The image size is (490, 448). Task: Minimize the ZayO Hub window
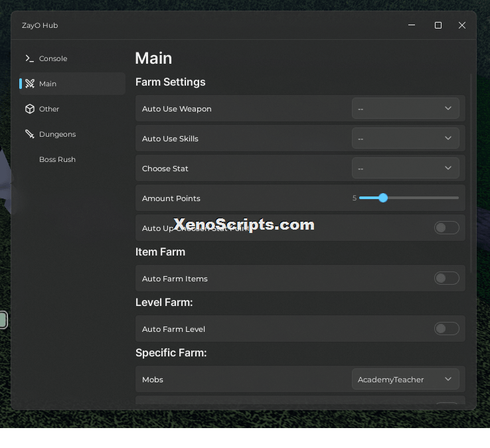point(412,25)
